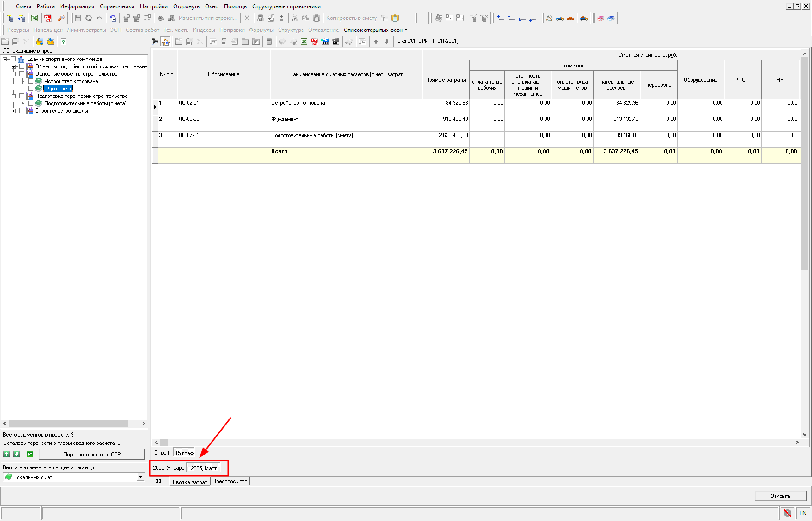Click the house icon above the table
The height and width of the screenshot is (521, 812).
click(x=166, y=42)
